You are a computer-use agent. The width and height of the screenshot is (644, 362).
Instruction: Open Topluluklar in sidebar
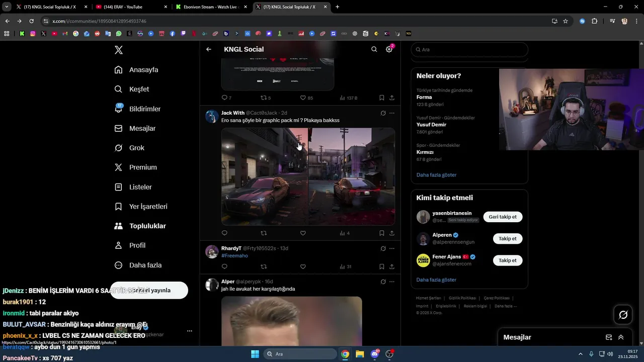point(140,226)
